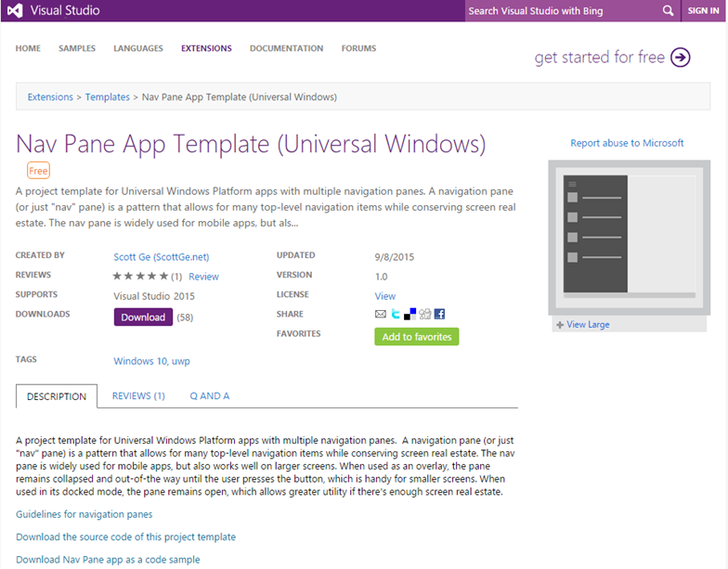728x569 pixels.
Task: Open Guidelines for navigation panes link
Action: pyautogui.click(x=84, y=514)
